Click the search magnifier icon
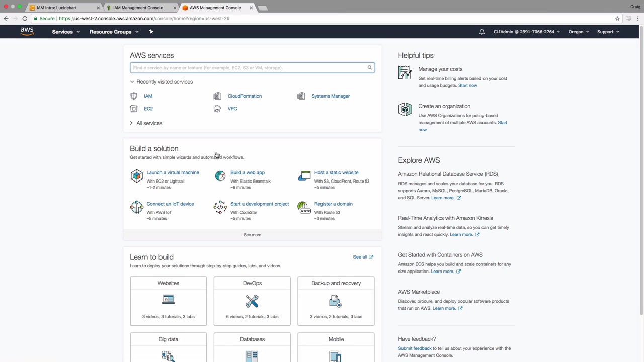The width and height of the screenshot is (644, 362). pos(370,68)
